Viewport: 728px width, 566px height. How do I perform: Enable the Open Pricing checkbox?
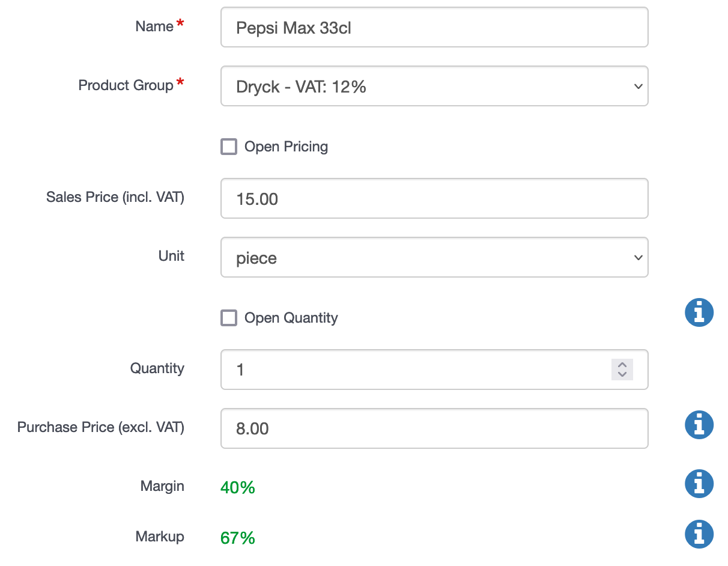pos(229,147)
